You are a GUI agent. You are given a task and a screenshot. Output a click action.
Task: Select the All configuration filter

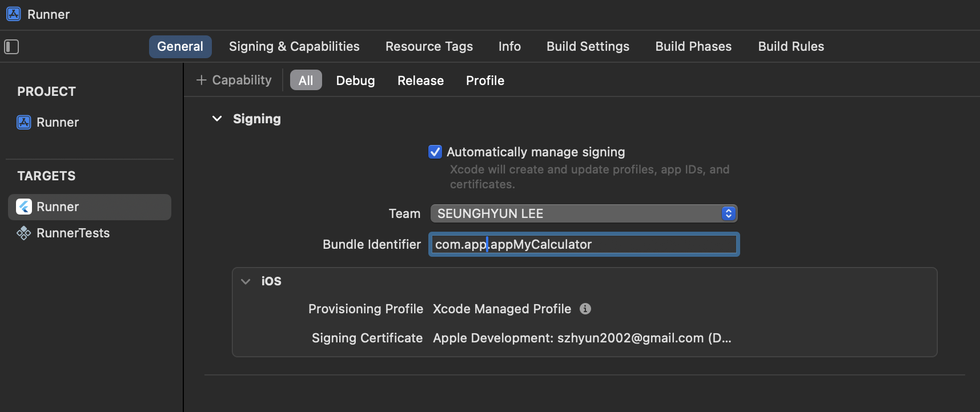[306, 80]
